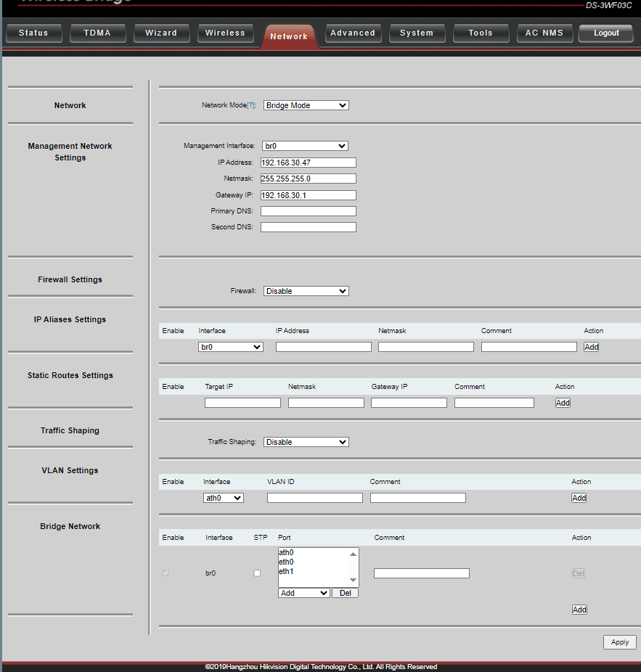Open the Status tab
The width and height of the screenshot is (641, 672).
click(x=33, y=33)
